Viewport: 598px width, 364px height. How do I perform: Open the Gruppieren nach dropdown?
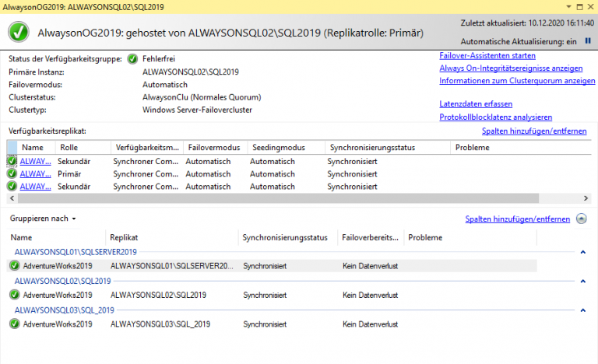point(43,219)
